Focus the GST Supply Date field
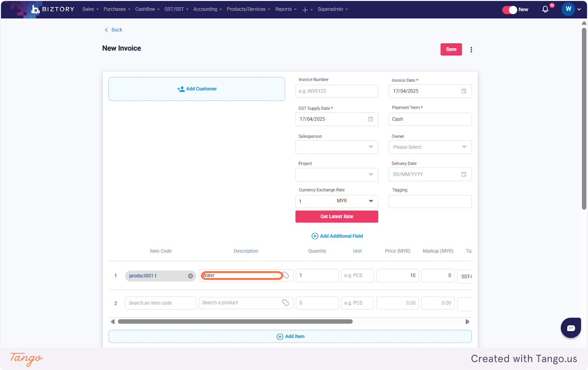 (x=337, y=119)
